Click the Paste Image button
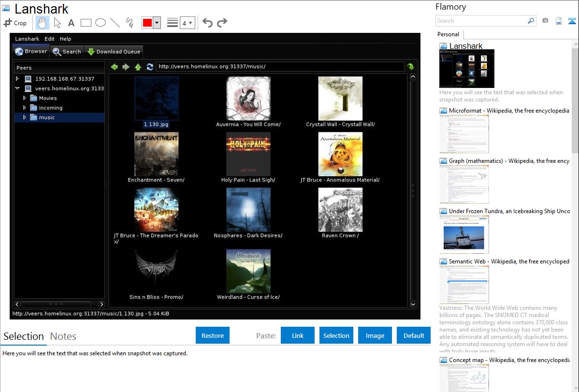Viewport: 579px width, 392px height. (375, 335)
